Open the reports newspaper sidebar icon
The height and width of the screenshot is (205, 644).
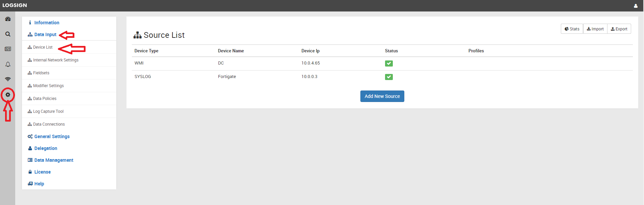pos(8,49)
